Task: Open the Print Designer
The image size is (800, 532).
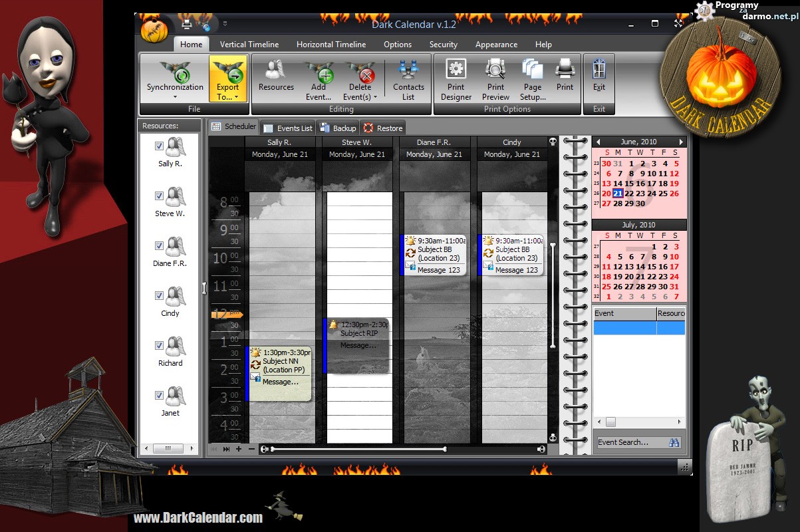Action: pyautogui.click(x=456, y=70)
